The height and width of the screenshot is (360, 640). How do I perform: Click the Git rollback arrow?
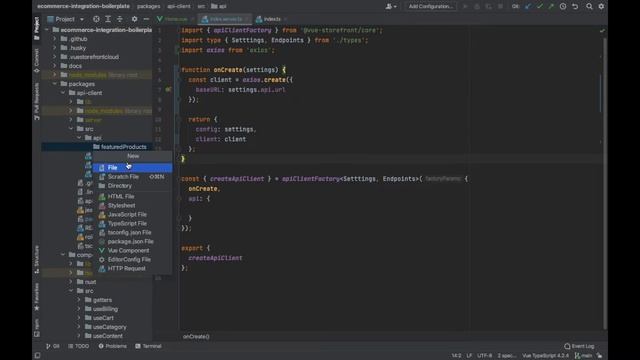pos(575,7)
